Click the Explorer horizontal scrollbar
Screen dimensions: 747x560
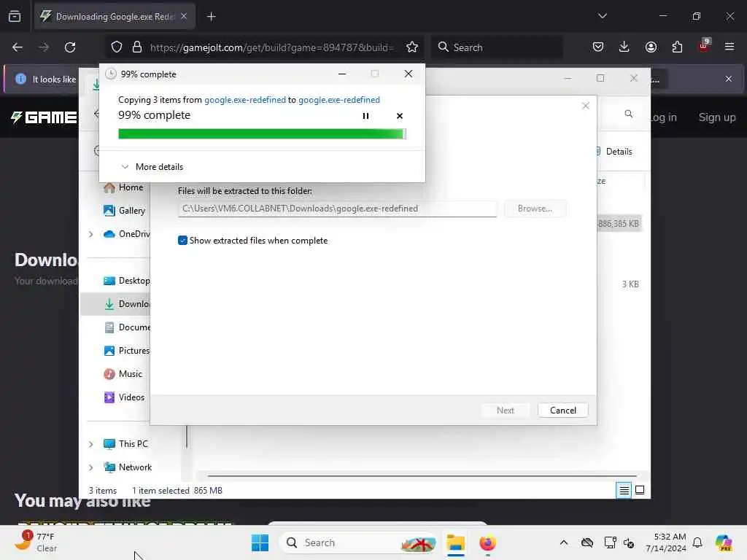click(x=422, y=475)
